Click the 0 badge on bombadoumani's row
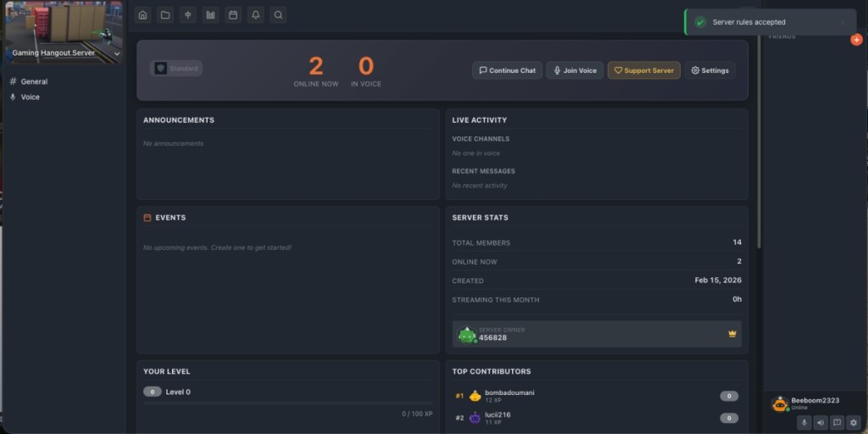This screenshot has height=434, width=868. coord(729,396)
